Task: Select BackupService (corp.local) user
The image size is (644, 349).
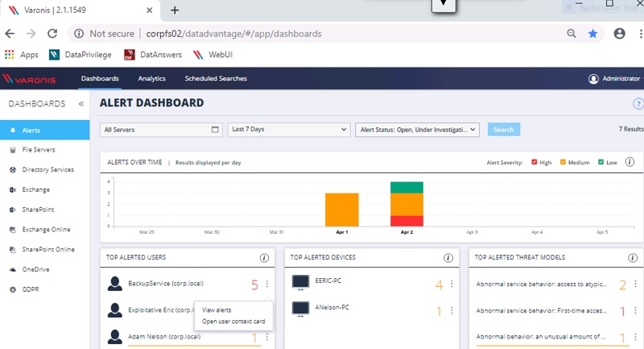Action: point(166,284)
